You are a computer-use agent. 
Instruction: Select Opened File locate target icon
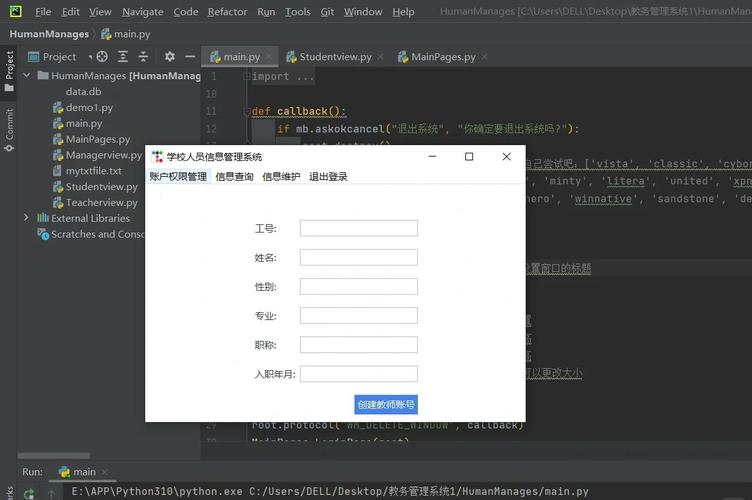click(x=102, y=57)
